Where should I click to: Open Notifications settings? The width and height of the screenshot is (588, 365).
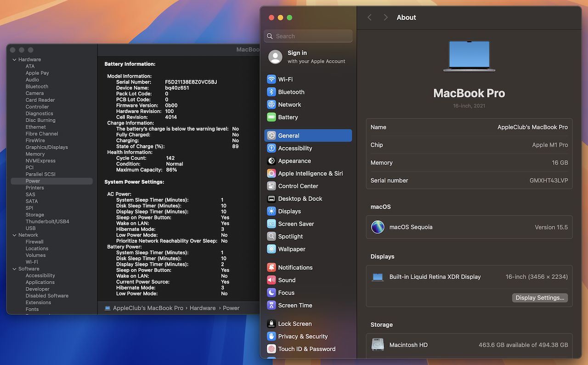308,268
